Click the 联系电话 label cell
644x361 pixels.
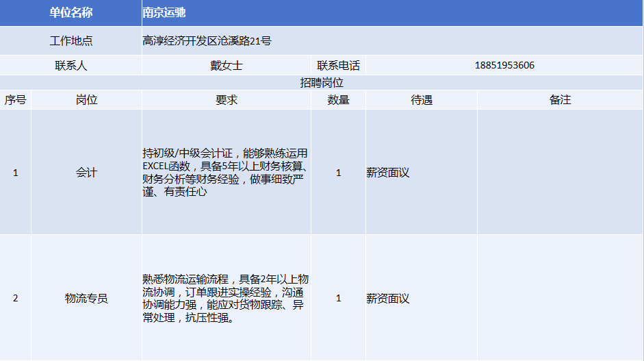(338, 66)
